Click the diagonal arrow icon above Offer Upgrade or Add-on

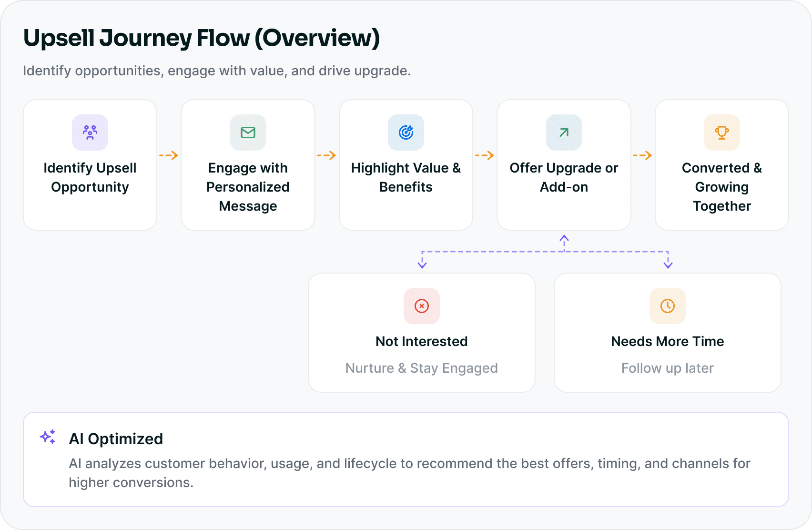click(x=564, y=132)
